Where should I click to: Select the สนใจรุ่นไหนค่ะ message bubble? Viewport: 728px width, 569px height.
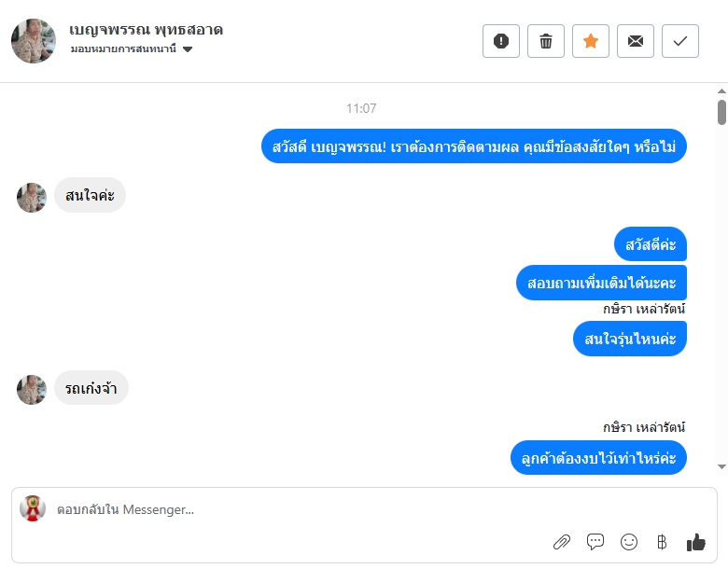click(x=630, y=339)
